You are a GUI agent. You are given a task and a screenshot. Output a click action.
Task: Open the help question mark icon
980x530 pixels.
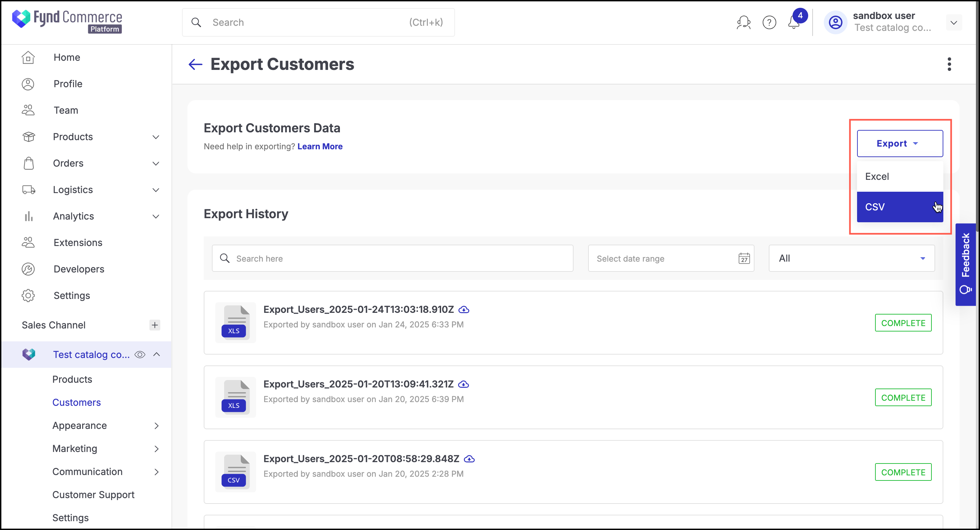click(769, 22)
